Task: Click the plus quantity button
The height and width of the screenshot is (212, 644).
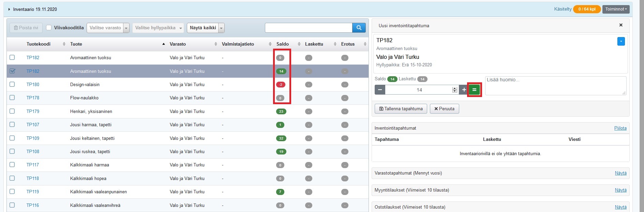Action: tap(464, 90)
